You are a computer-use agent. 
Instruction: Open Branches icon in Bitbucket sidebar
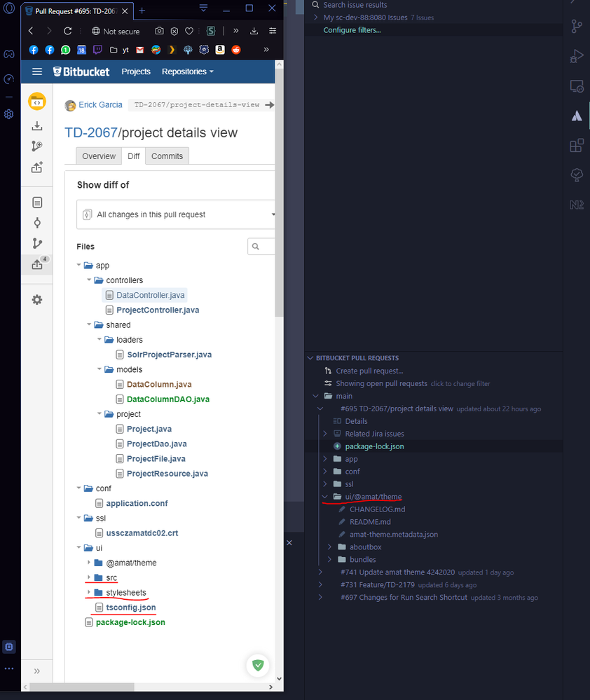tap(37, 243)
